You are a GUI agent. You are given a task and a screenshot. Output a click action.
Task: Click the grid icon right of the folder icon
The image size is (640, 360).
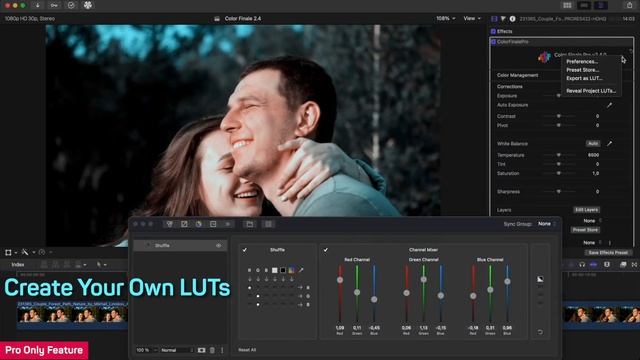tap(268, 224)
